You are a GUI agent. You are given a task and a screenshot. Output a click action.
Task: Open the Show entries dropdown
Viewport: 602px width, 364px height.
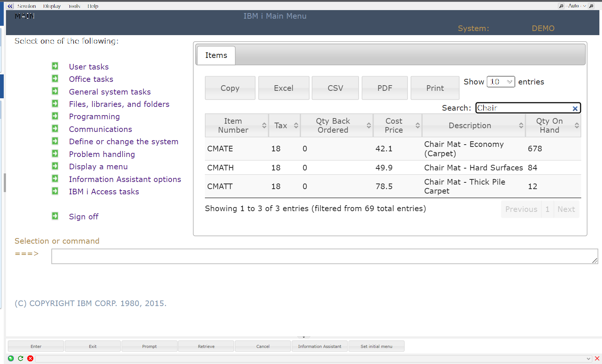click(501, 81)
